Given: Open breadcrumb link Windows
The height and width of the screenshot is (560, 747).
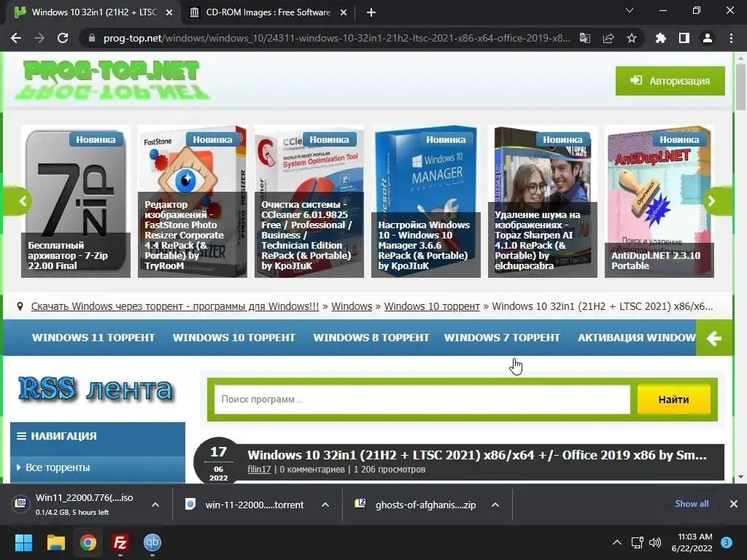Looking at the screenshot, I should [x=352, y=306].
